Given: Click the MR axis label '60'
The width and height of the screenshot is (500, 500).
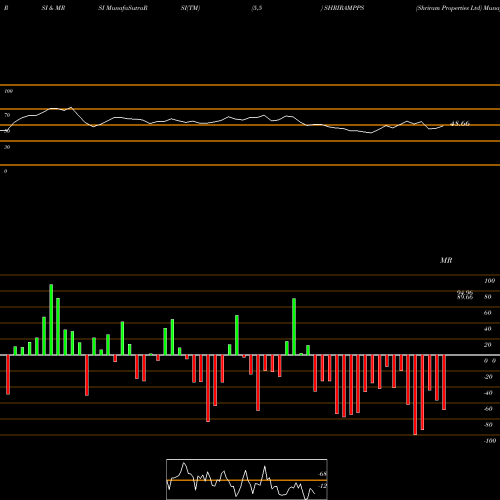Looking at the screenshot, I should pos(488,313).
